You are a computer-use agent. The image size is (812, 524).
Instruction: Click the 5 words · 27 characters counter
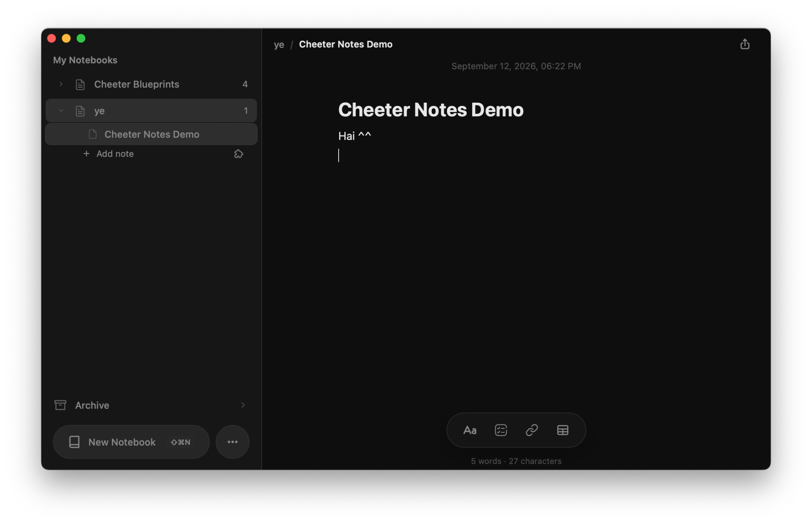click(516, 461)
